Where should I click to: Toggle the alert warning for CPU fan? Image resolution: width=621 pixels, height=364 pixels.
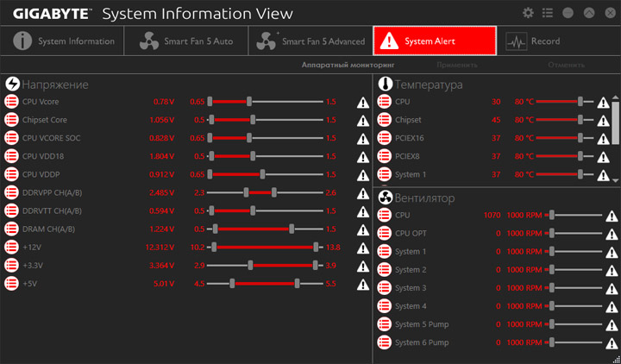612,217
